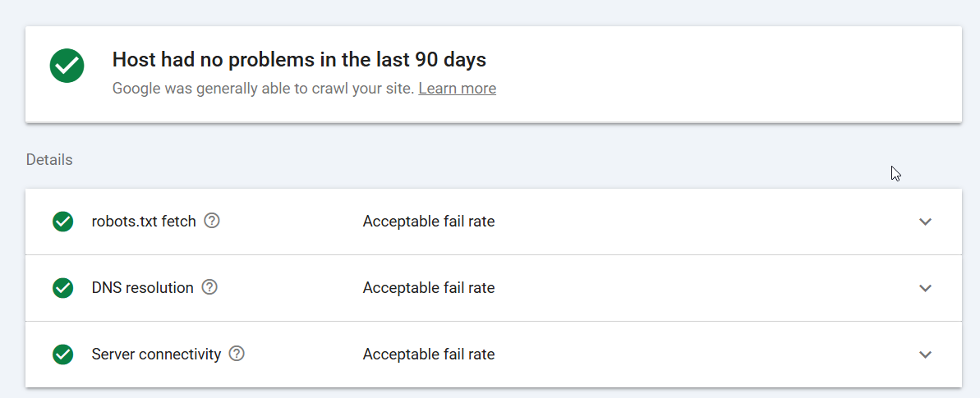Image resolution: width=980 pixels, height=398 pixels.
Task: Open help icon beside Server connectivity
Action: pyautogui.click(x=237, y=354)
